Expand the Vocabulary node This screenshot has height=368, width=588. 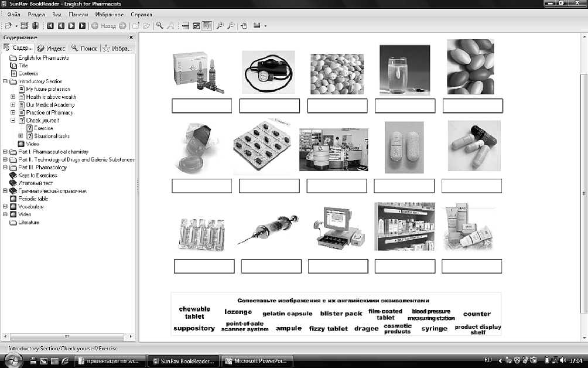tap(5, 206)
